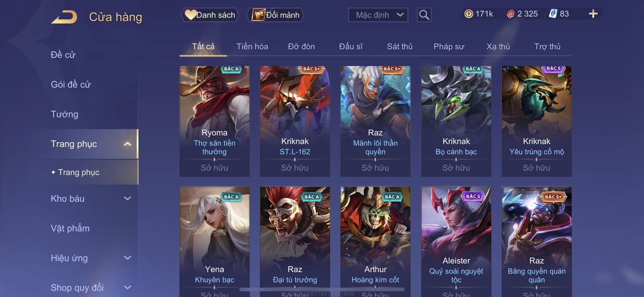Expand the Kho báu sidebar section
Screen dimensions: 644x297
[127, 198]
